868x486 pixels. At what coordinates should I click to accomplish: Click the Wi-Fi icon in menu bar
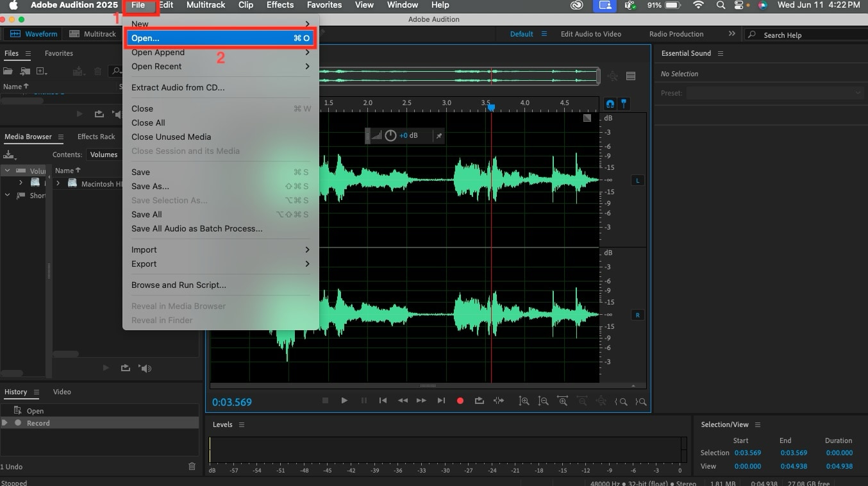tap(699, 5)
